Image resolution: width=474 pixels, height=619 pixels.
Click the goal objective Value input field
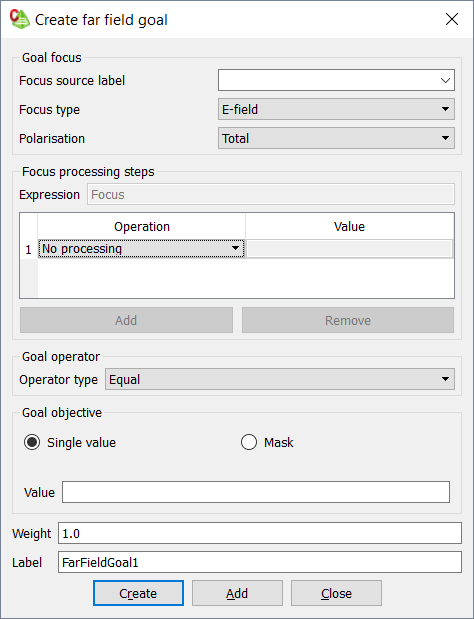256,492
